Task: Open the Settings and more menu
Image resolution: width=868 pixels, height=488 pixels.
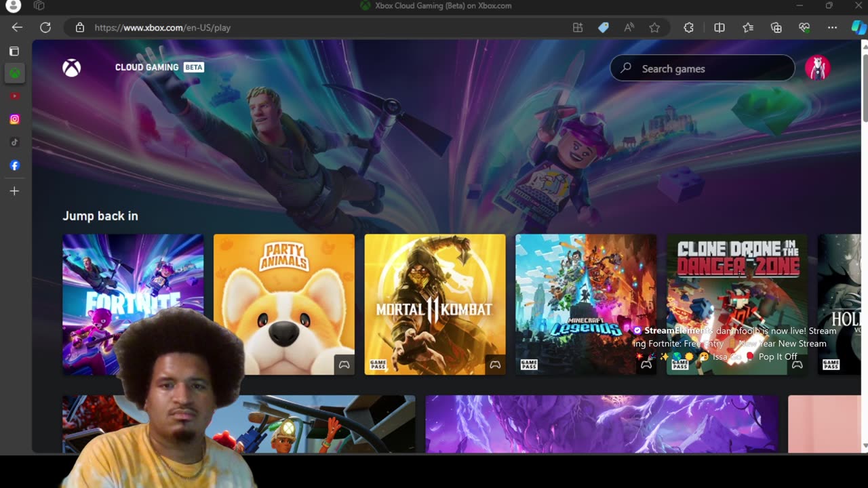Action: coord(833,28)
